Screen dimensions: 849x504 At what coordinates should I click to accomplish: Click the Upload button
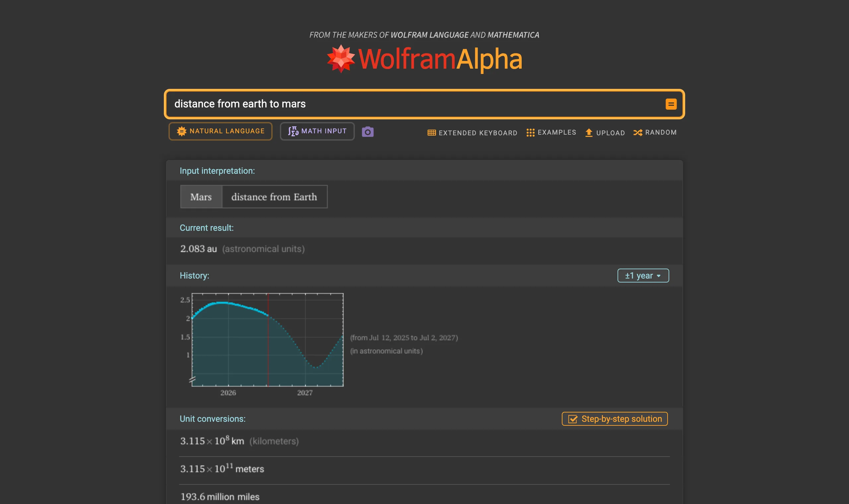605,133
